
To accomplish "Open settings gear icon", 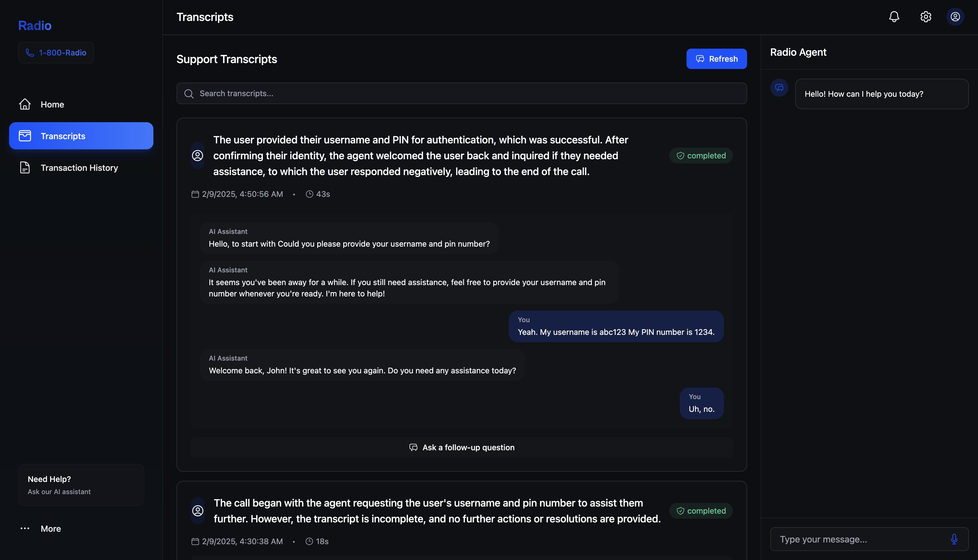I will click(x=925, y=17).
